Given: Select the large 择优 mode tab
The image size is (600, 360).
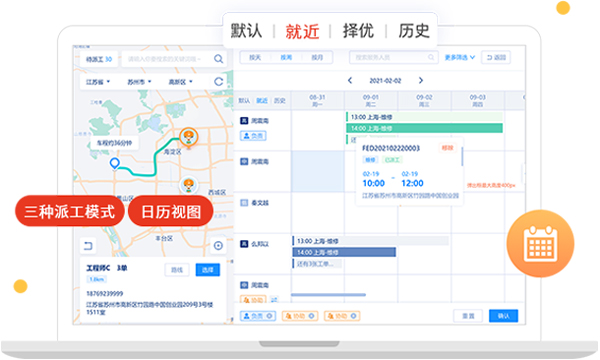Looking at the screenshot, I should (358, 31).
